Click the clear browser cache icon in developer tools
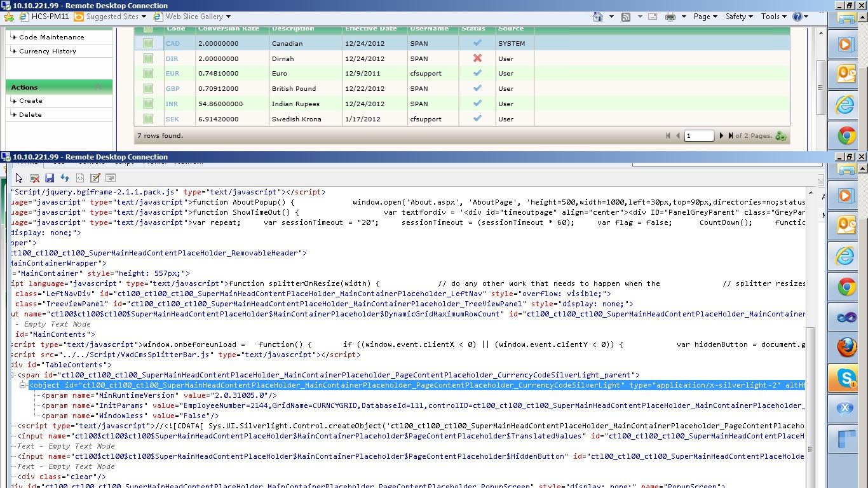868x488 pixels. click(x=34, y=178)
